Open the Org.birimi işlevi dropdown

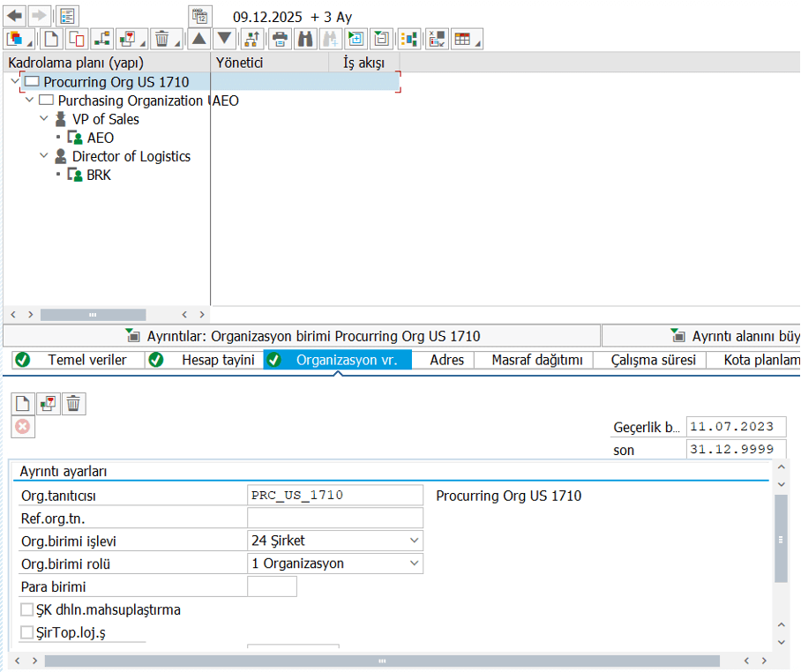tap(414, 541)
